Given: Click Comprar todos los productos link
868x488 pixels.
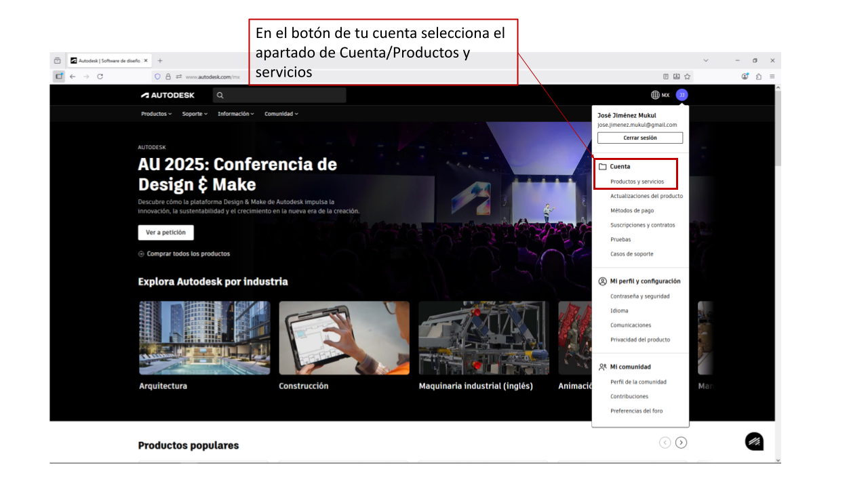Looking at the screenshot, I should tap(184, 254).
